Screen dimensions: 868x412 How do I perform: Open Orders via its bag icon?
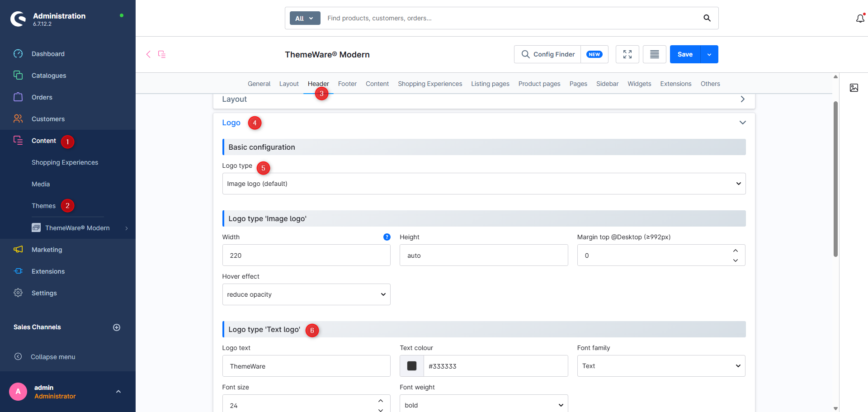18,97
